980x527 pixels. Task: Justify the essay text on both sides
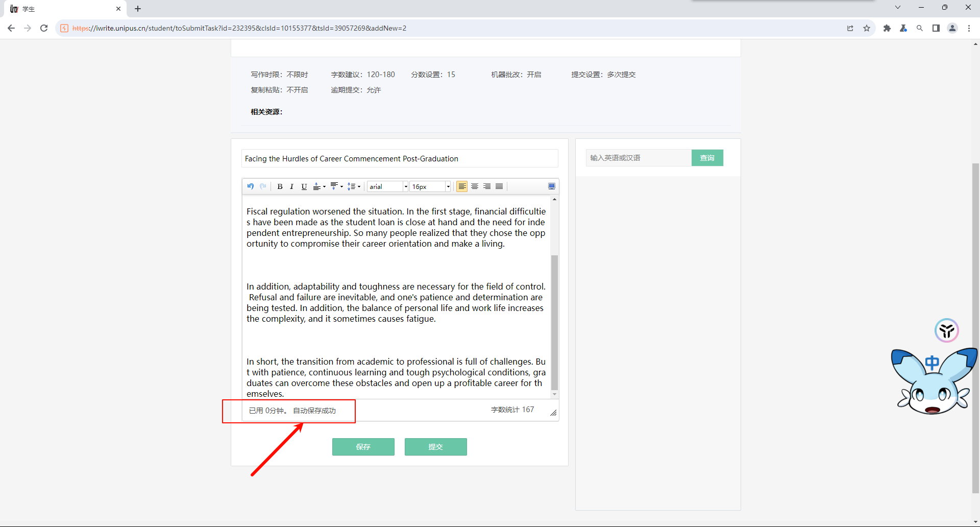click(x=499, y=186)
